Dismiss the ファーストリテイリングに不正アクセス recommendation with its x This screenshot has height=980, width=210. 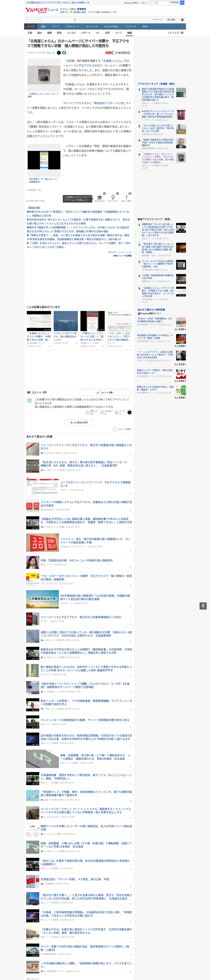[131, 454]
